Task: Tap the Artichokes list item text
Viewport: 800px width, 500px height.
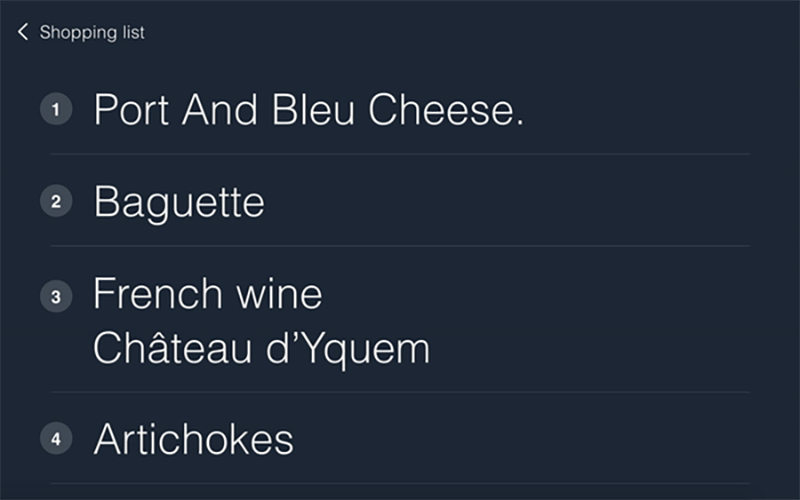Action: (x=194, y=439)
